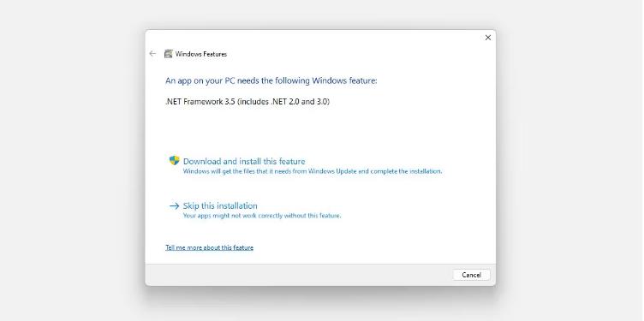Click the Cancel button
Image resolution: width=644 pixels, height=321 pixels.
(x=472, y=275)
